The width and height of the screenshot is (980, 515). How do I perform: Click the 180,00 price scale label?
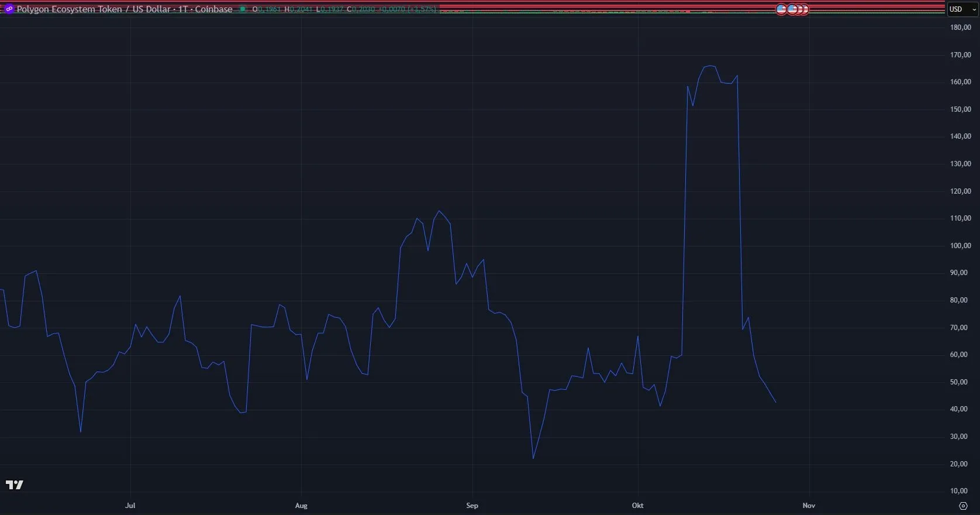pyautogui.click(x=960, y=28)
